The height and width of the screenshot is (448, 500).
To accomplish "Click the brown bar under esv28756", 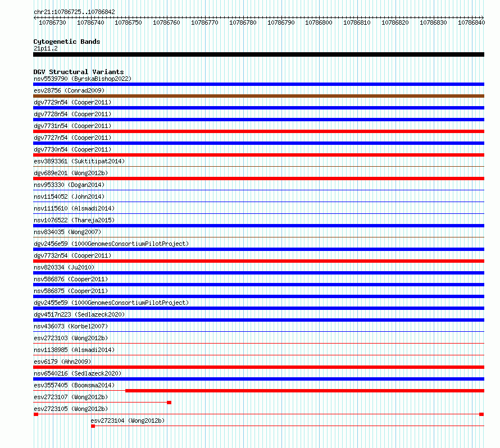I will [x=258, y=96].
